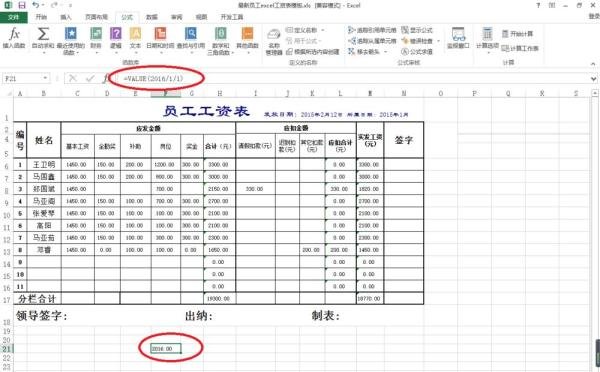The image size is (600, 372).
Task: Select cell with name 高阳
Action: 44,225
